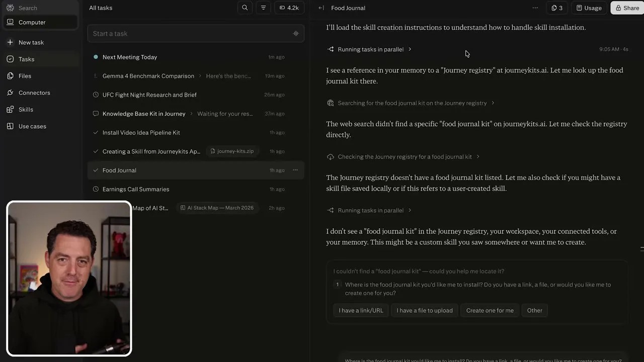Click the plus icon next to New task
644x362 pixels.
point(10,42)
